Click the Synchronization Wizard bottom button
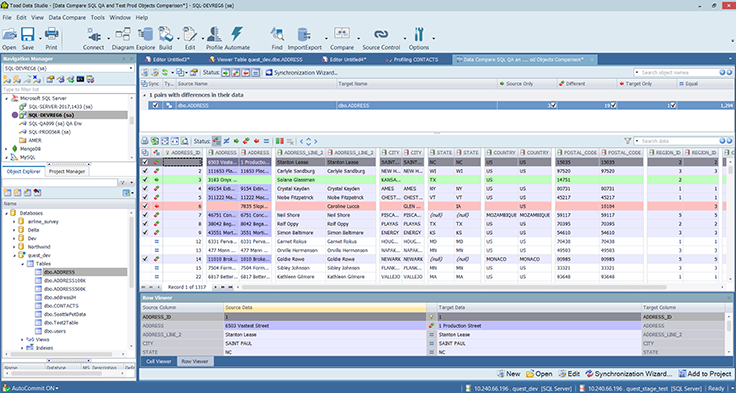The width and height of the screenshot is (736, 393). (x=629, y=374)
